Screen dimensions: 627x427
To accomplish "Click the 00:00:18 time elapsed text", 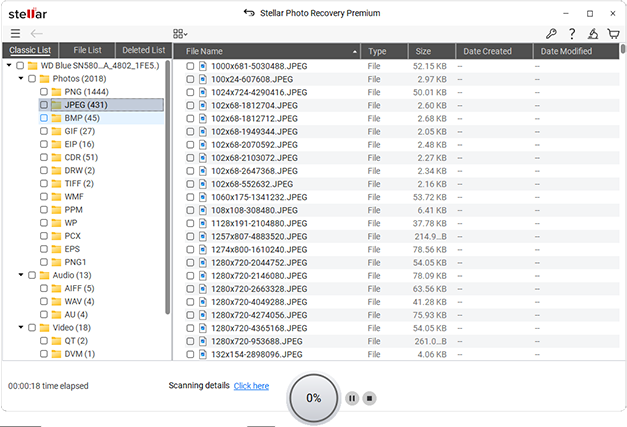I will (48, 386).
